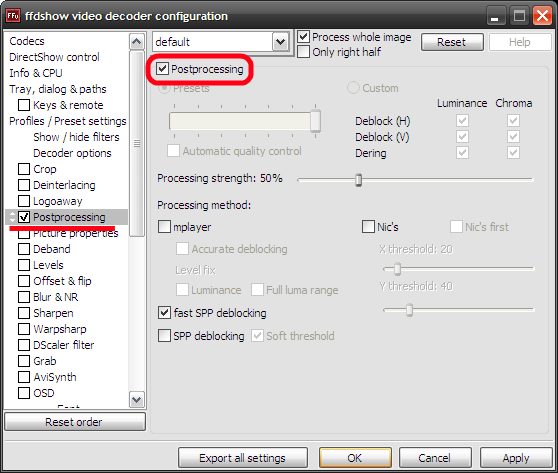Uncheck the main Postprocessing checkbox
The width and height of the screenshot is (558, 473).
pos(162,69)
